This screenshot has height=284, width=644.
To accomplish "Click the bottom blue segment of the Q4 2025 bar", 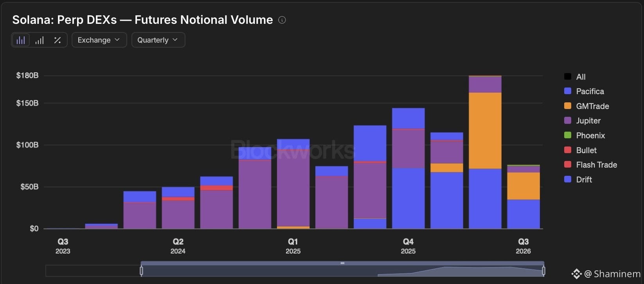I will (x=408, y=198).
